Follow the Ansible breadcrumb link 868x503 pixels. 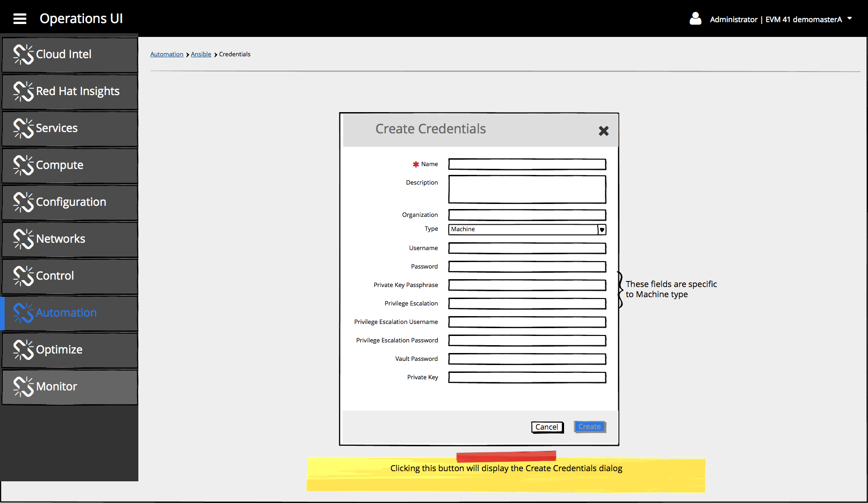(x=201, y=54)
